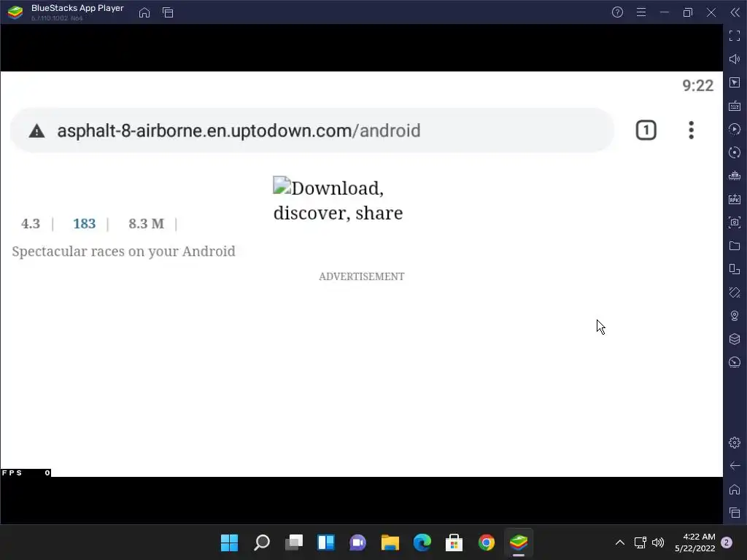Image resolution: width=747 pixels, height=560 pixels.
Task: Click the BlueStacks icon on the taskbar
Action: (x=519, y=542)
